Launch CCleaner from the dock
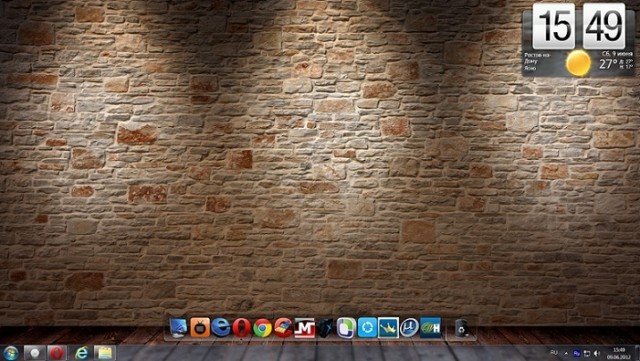This screenshot has height=361, width=640. point(283,328)
